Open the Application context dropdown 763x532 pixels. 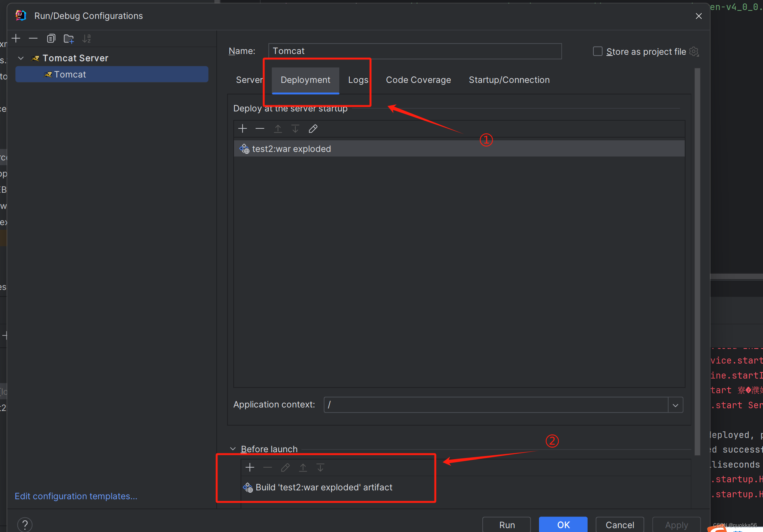tap(675, 405)
